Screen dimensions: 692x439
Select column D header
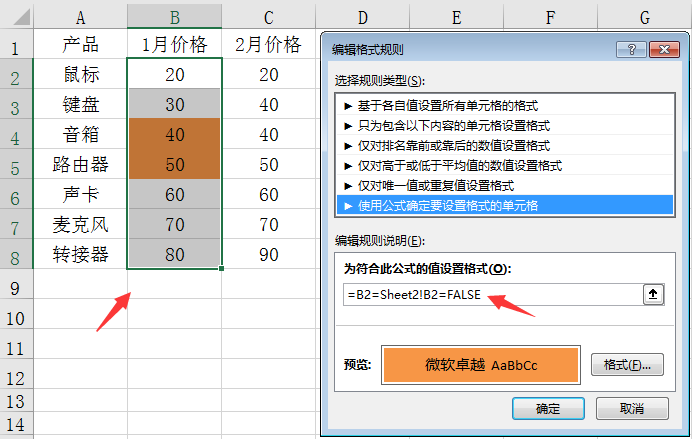362,17
